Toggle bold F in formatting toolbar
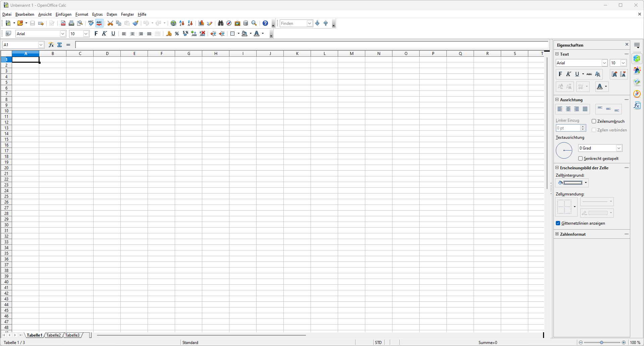The image size is (644, 346). (x=96, y=34)
